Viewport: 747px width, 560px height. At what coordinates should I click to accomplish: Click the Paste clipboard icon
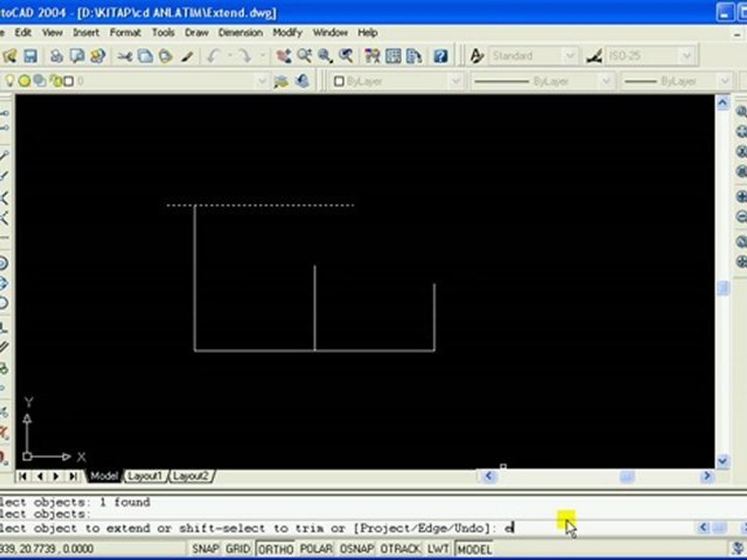(x=166, y=55)
